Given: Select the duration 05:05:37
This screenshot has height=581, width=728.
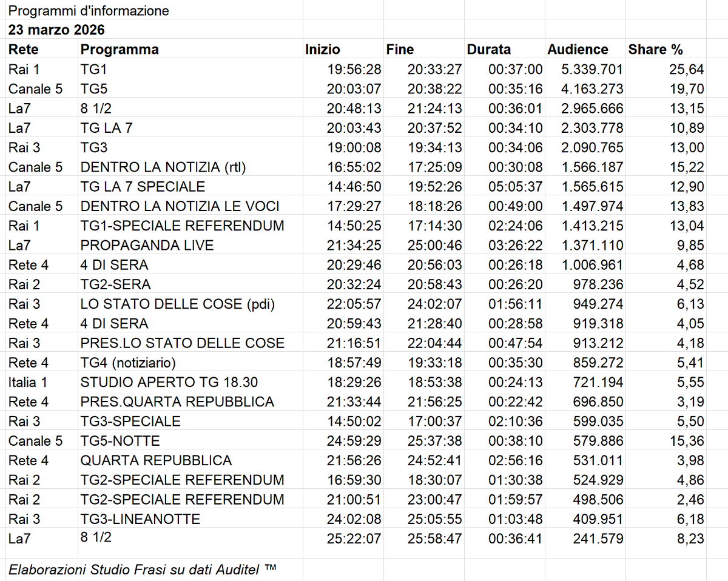Looking at the screenshot, I should point(516,187).
